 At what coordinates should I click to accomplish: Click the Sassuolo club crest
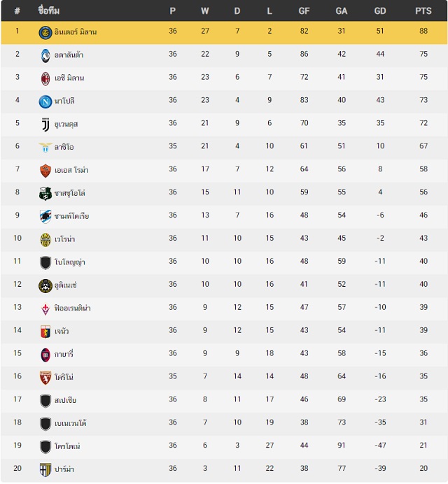(45, 194)
